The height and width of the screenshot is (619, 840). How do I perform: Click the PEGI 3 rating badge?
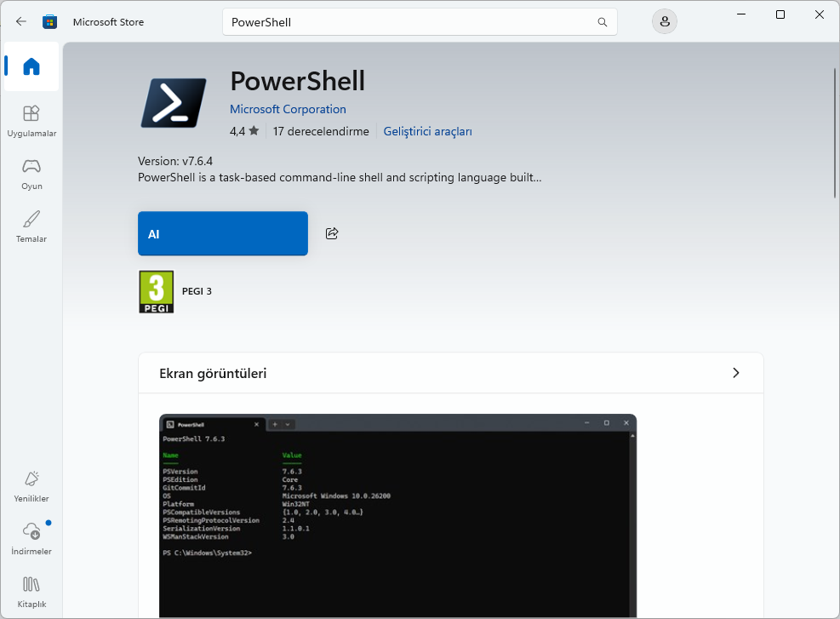tap(157, 291)
